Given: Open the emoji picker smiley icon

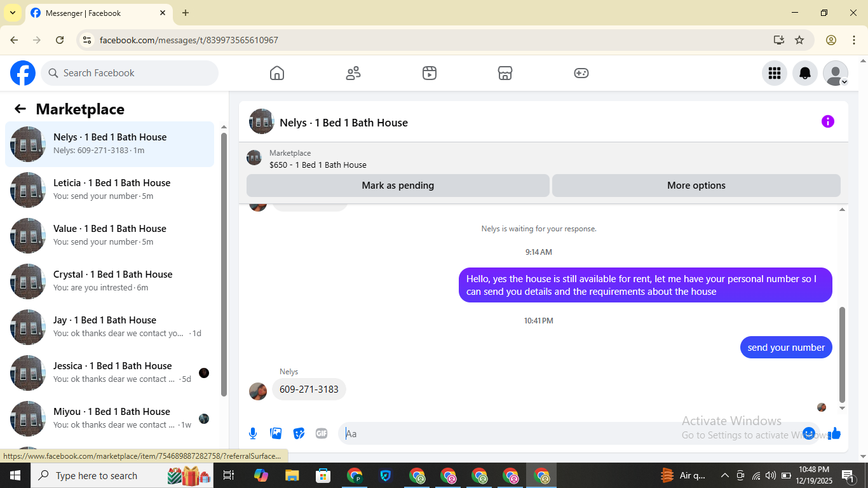Looking at the screenshot, I should pos(809,433).
